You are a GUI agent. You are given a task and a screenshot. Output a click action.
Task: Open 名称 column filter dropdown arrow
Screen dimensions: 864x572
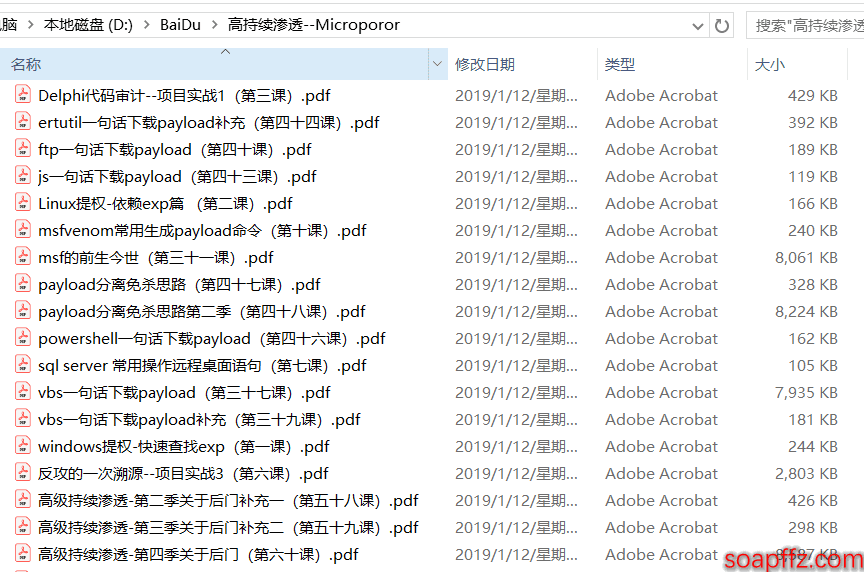pos(438,64)
